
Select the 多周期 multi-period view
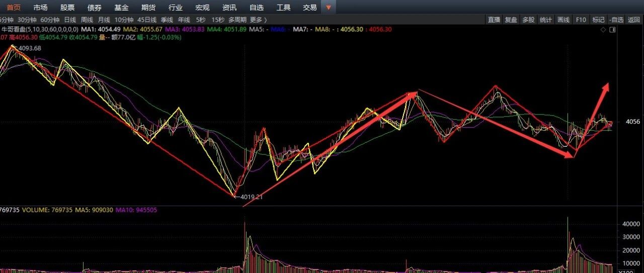[x=237, y=20]
